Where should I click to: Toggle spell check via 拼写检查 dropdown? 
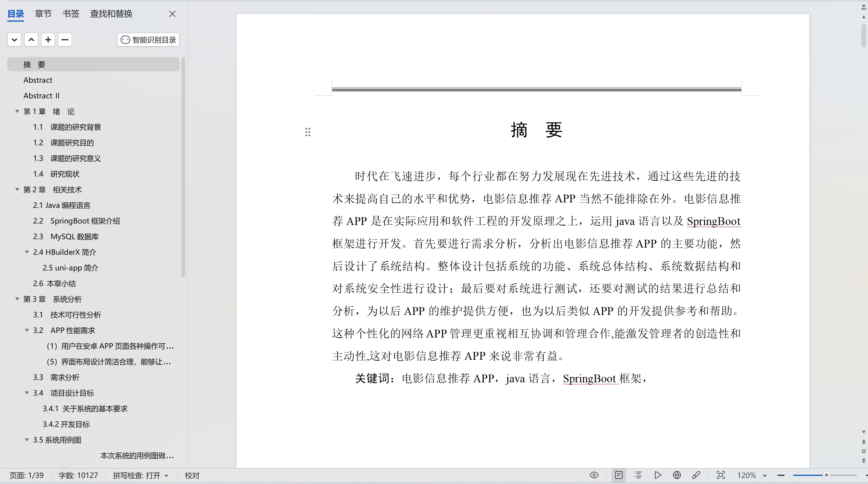(141, 475)
